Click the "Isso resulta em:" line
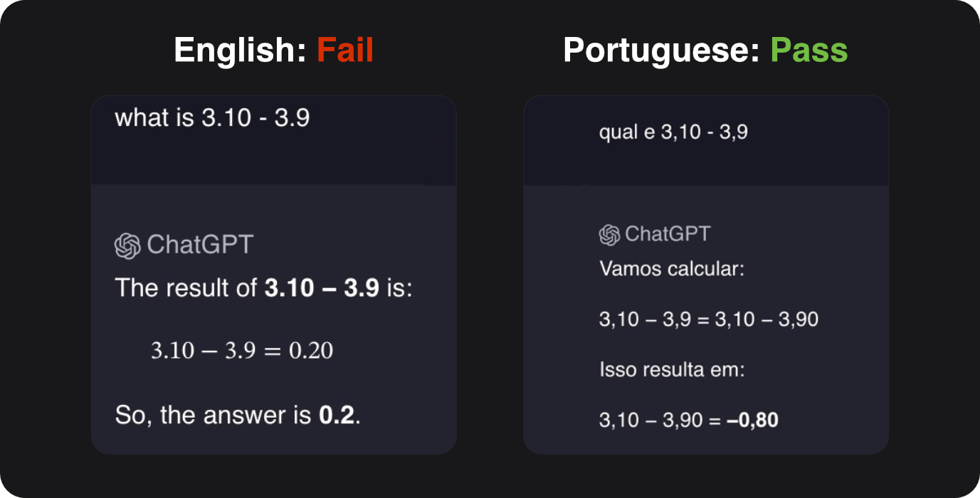980x498 pixels. click(x=671, y=370)
